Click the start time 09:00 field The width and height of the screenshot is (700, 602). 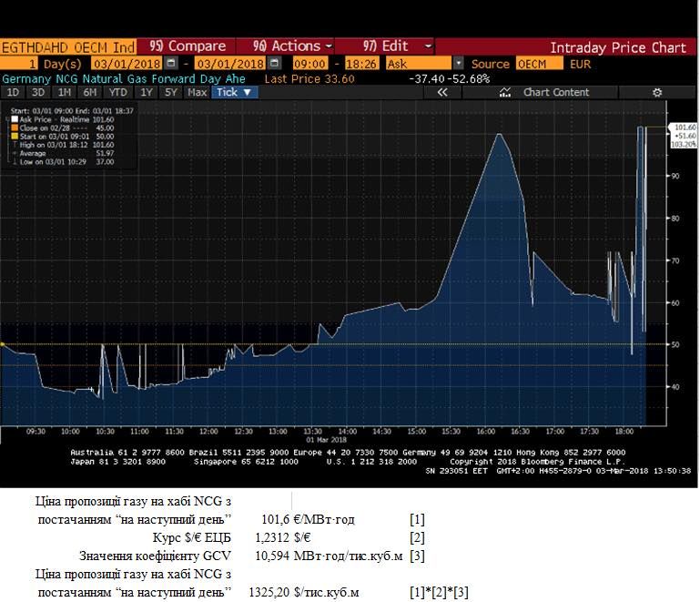click(x=310, y=64)
